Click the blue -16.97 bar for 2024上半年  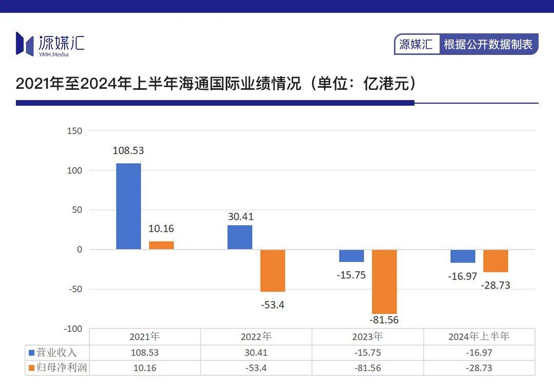coord(462,256)
